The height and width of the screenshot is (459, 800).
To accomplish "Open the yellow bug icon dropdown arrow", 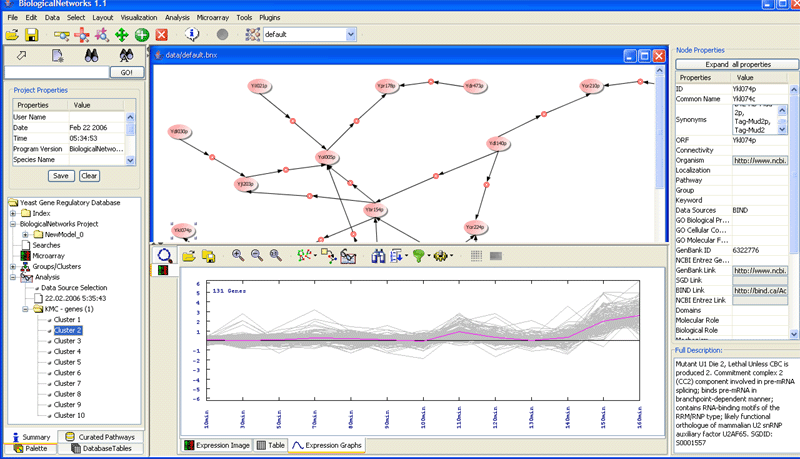I will [451, 256].
